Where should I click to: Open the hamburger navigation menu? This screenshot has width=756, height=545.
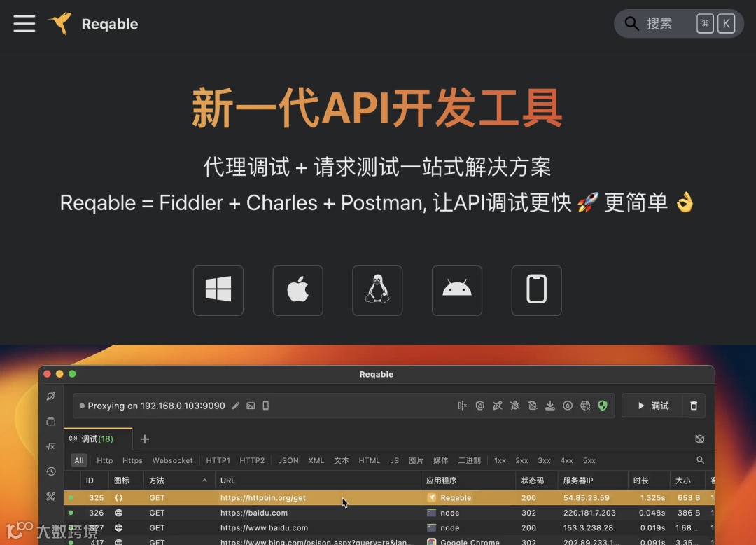click(24, 24)
